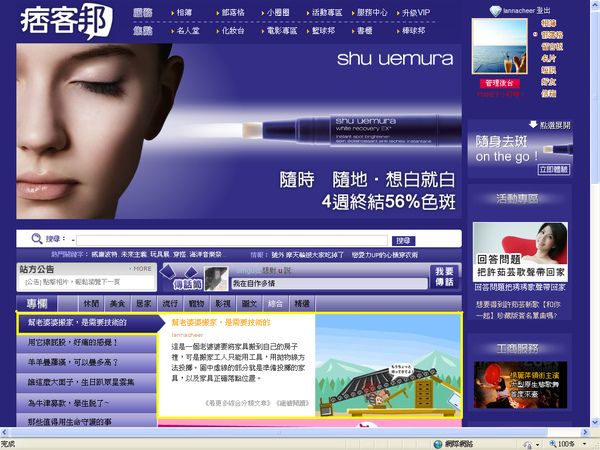Click the 搜尋 search submit button
Viewport: 600px width, 450px height.
click(403, 240)
